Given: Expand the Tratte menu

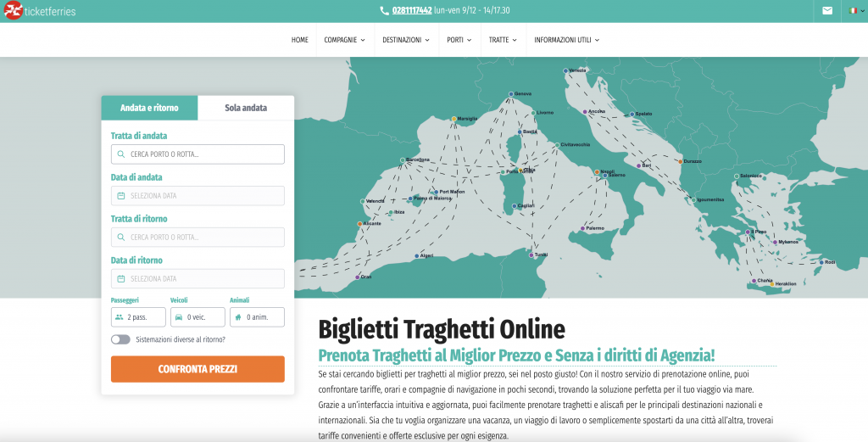Looking at the screenshot, I should click(x=503, y=40).
